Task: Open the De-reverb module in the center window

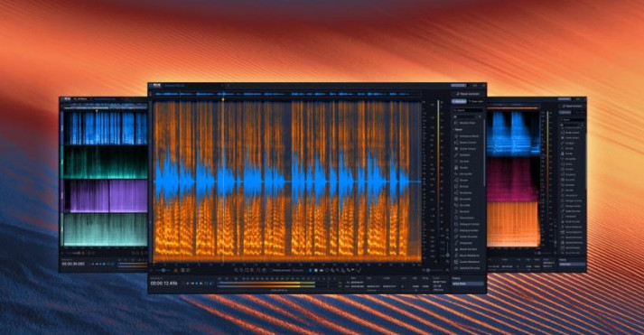Action: pos(462,199)
